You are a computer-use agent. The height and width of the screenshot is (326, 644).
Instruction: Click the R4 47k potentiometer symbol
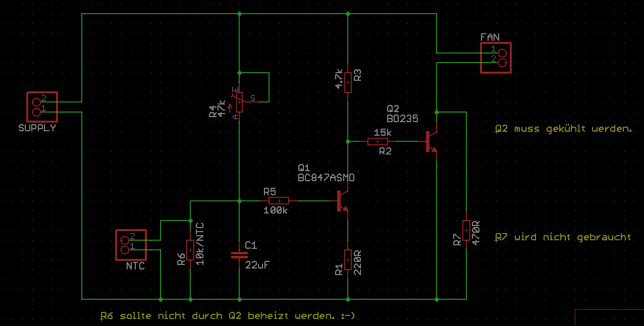coord(239,101)
